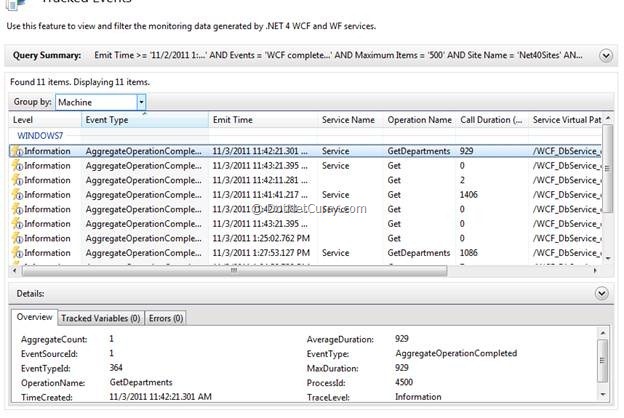The height and width of the screenshot is (418, 624).
Task: Click info icon of the 929 duration row
Action: pyautogui.click(x=18, y=151)
